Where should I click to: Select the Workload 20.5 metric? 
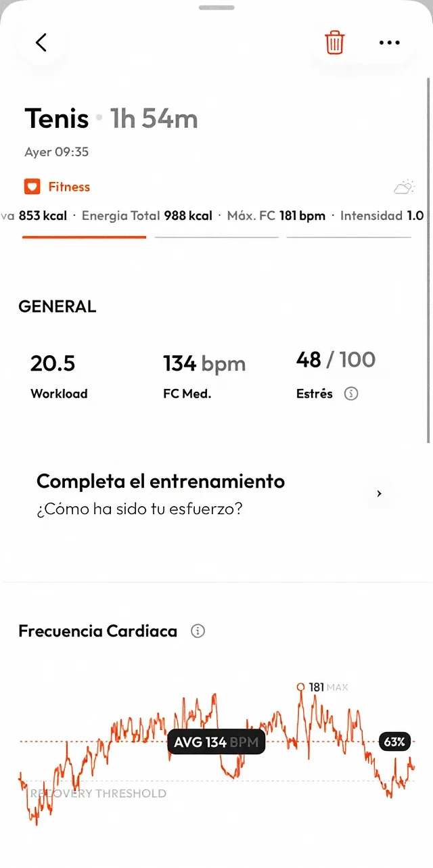coord(59,376)
